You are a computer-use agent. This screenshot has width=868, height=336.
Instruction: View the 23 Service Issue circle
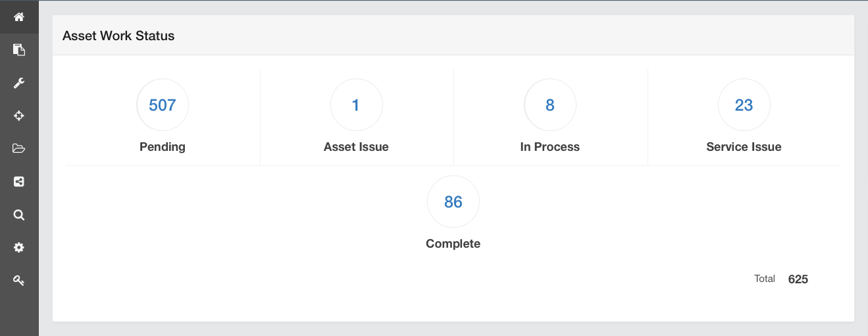click(744, 105)
